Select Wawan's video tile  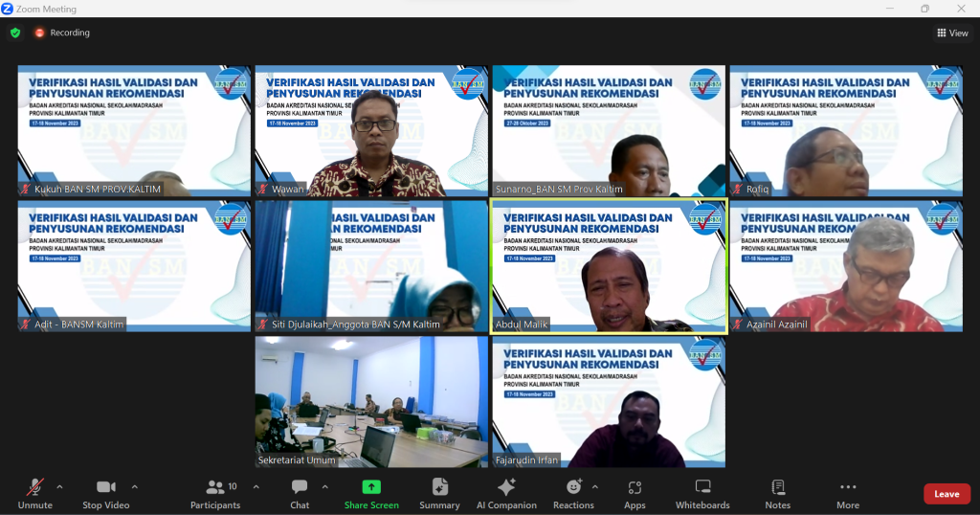click(371, 130)
